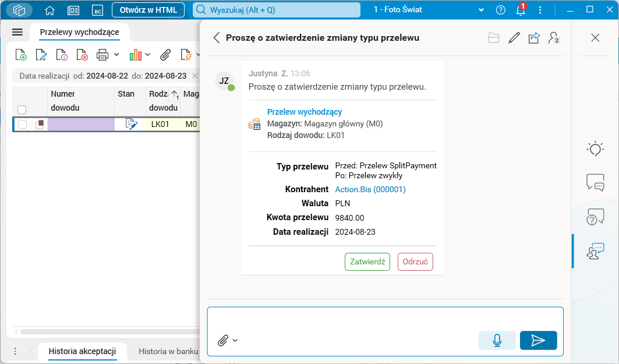
Task: Open the chart dropdown arrow
Action: (148, 55)
